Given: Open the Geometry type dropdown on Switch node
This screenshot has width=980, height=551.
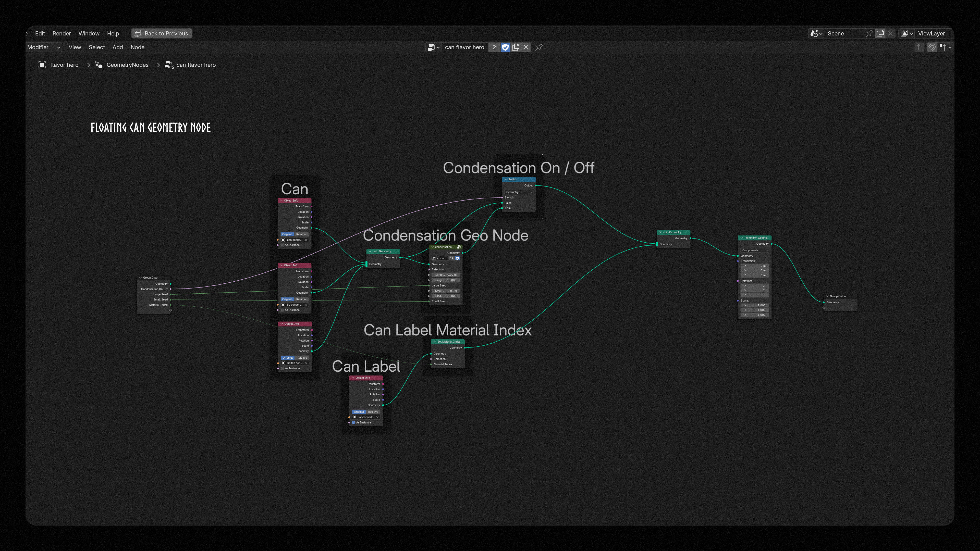Looking at the screenshot, I should point(519,192).
